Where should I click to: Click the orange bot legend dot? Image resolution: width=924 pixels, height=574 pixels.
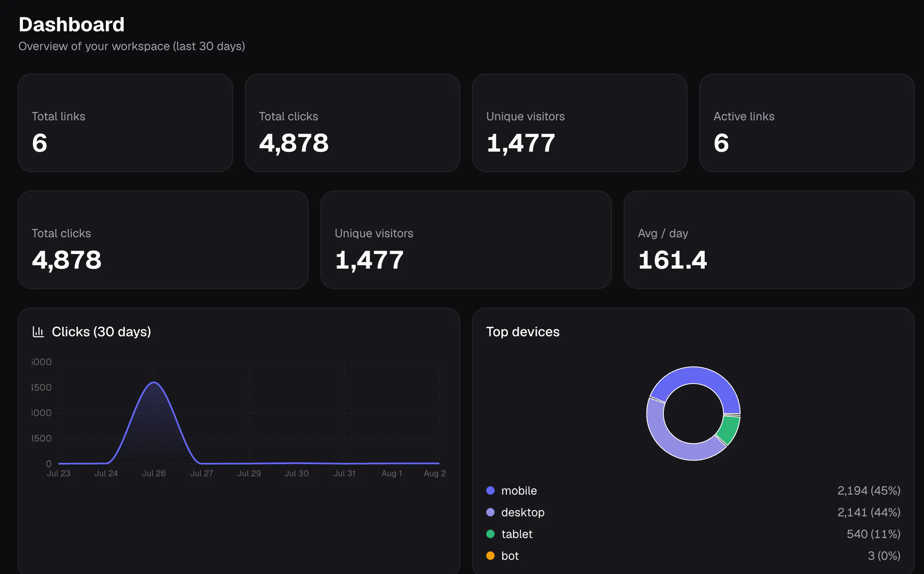pos(490,556)
